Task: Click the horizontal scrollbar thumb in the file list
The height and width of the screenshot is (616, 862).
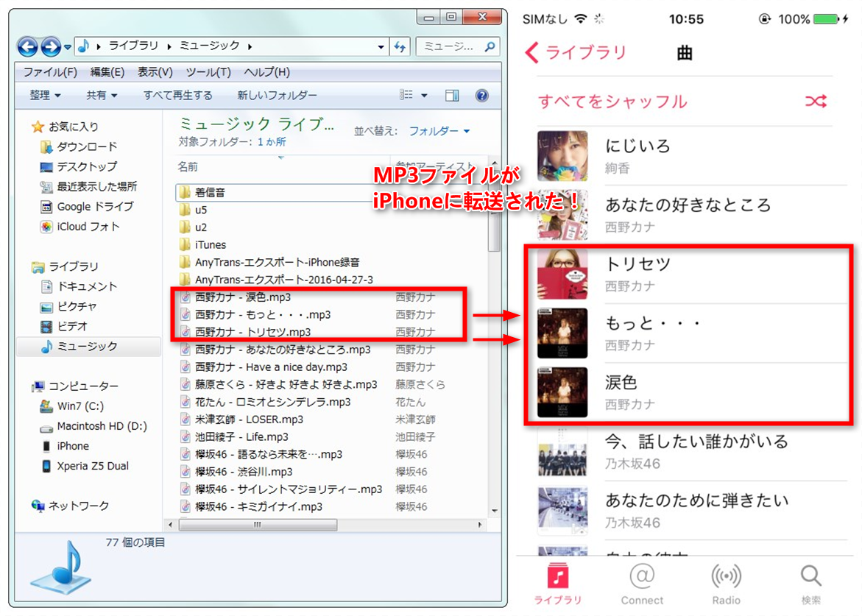Action: click(x=258, y=525)
